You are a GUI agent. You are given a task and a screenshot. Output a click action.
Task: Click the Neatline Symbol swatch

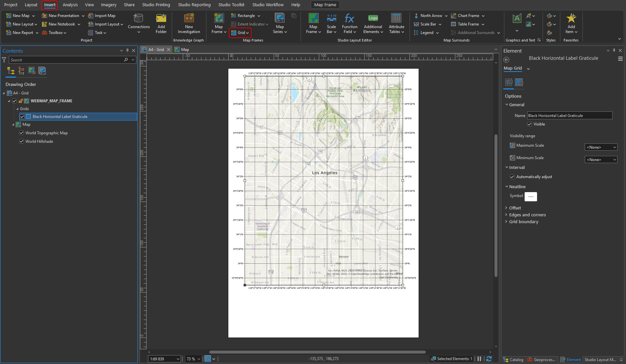coord(530,196)
